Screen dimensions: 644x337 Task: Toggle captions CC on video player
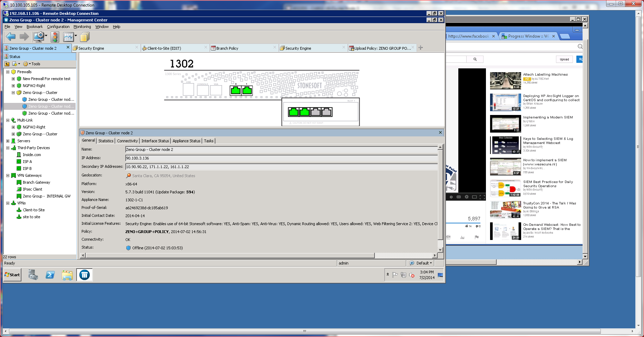[x=459, y=197]
